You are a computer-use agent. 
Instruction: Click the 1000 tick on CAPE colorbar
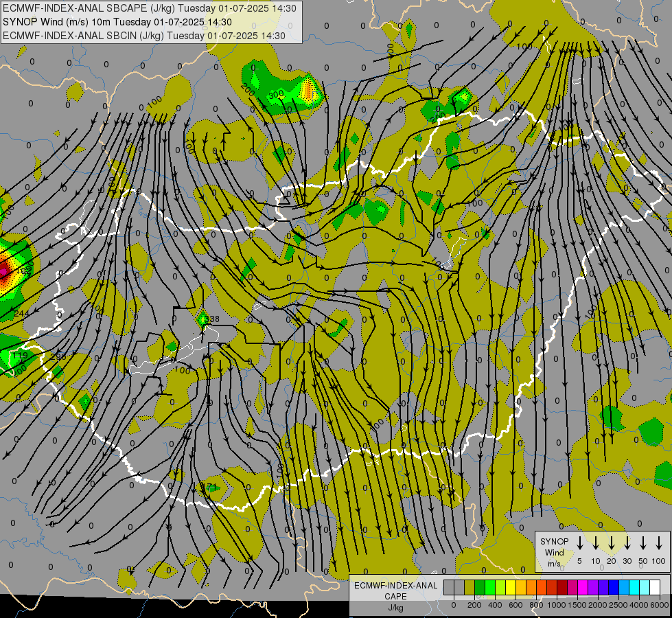coord(557,605)
